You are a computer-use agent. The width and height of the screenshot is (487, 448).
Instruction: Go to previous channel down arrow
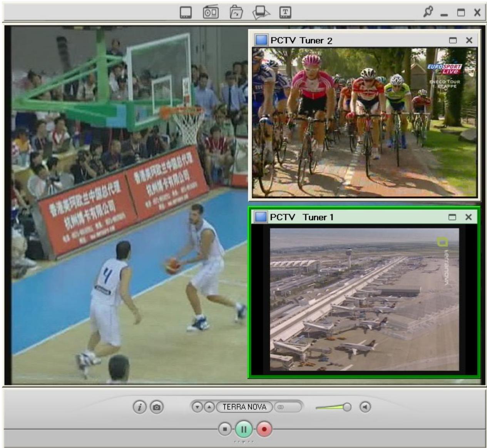197,407
